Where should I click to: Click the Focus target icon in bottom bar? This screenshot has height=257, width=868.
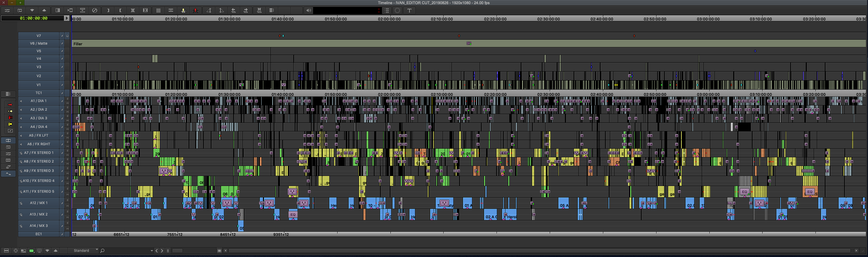click(x=16, y=251)
